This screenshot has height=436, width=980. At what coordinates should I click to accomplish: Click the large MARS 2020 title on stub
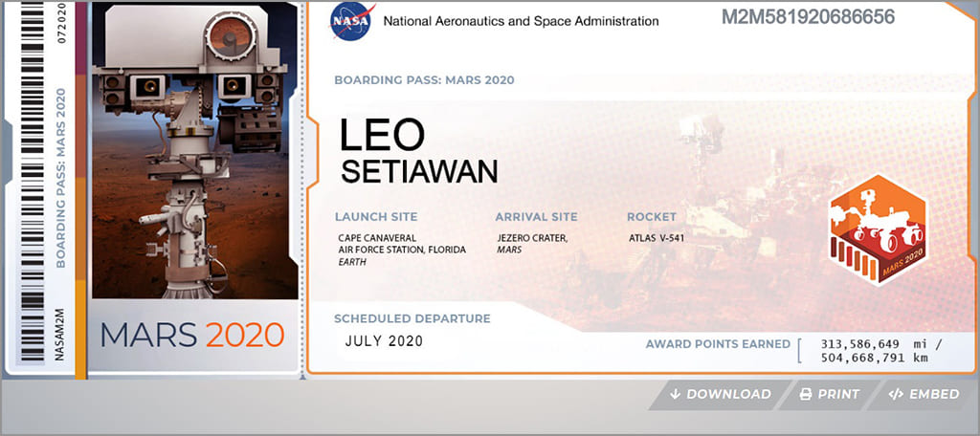click(x=192, y=335)
